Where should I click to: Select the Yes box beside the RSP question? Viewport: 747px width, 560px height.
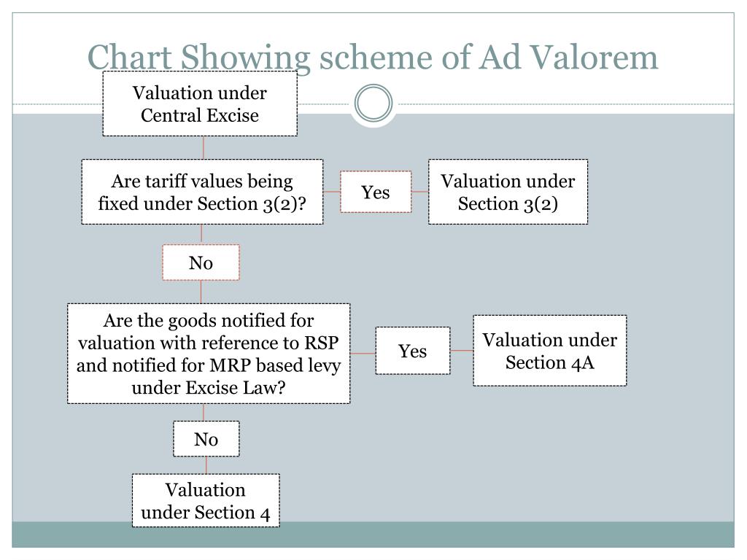pyautogui.click(x=413, y=351)
